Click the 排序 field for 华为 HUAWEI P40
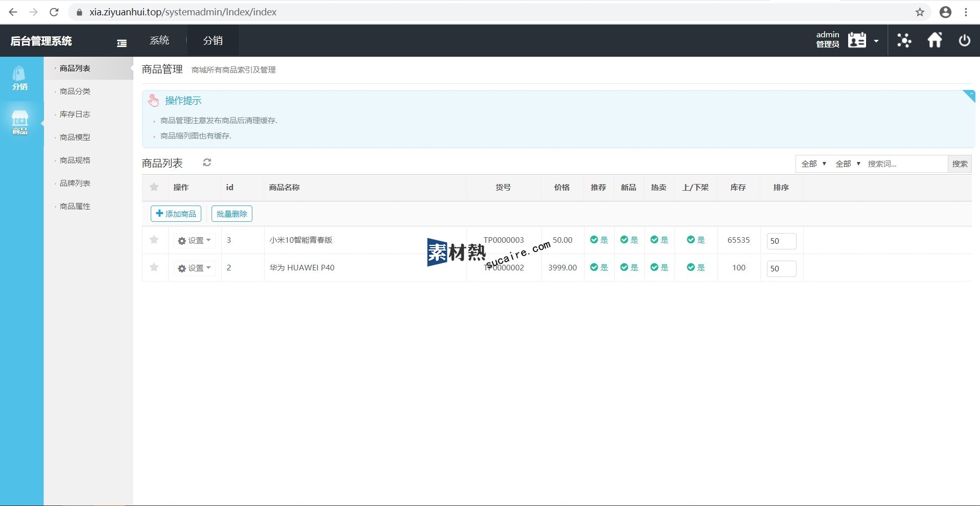Viewport: 980px width, 506px height. pyautogui.click(x=781, y=268)
